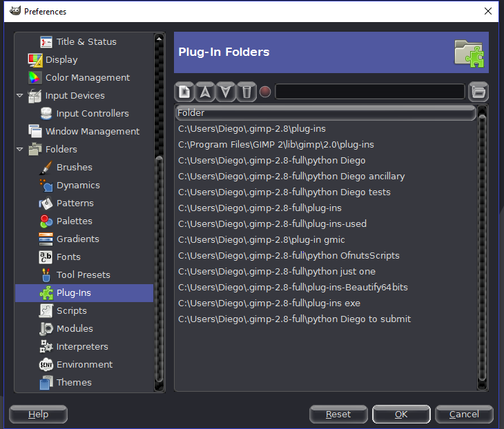Select the python Diego ancillary row

tap(326, 177)
